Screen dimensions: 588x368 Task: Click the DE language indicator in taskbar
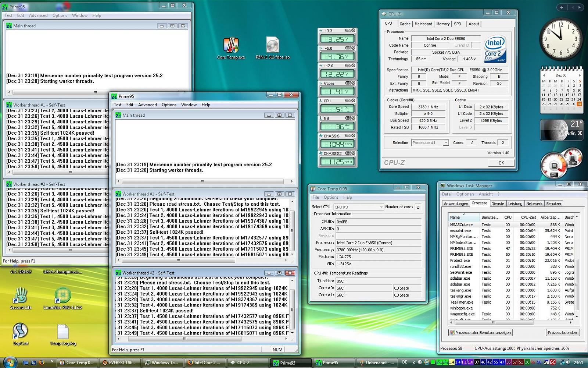coord(405,362)
